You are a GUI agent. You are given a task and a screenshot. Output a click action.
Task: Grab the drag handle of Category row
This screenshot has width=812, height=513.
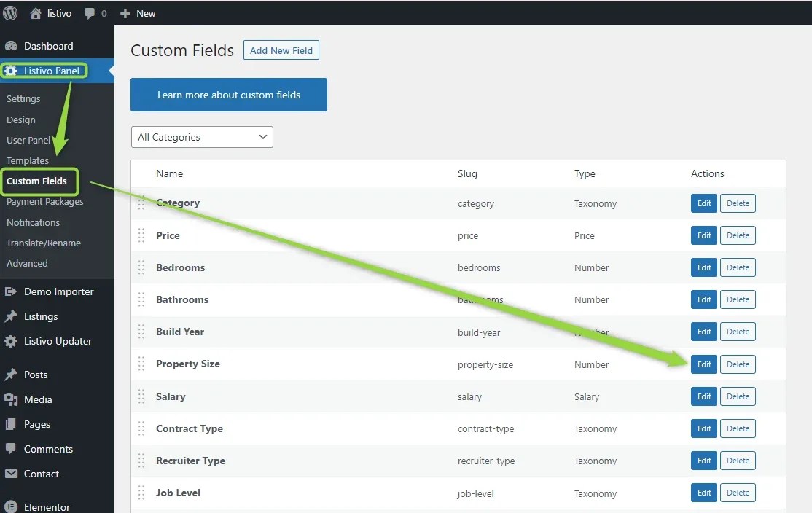tap(141, 203)
